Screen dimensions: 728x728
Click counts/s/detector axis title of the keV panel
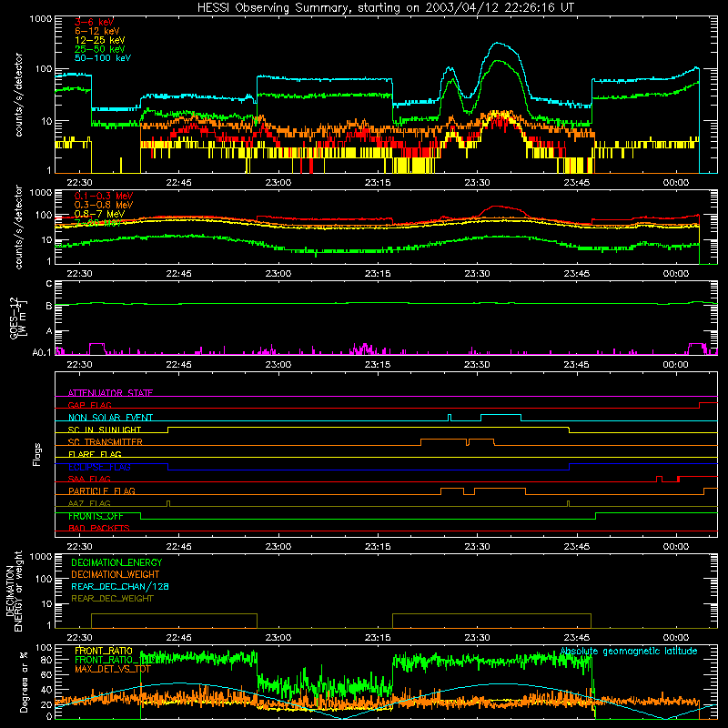(x=18, y=95)
